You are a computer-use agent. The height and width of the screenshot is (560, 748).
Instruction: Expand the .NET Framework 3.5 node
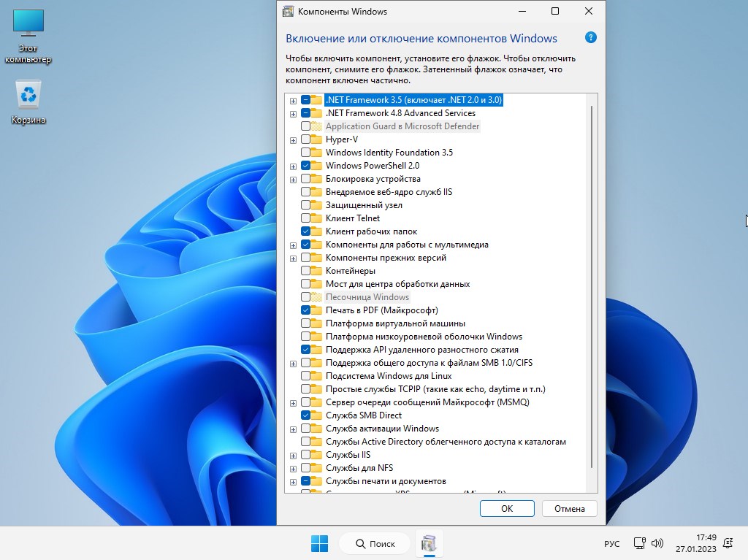pyautogui.click(x=293, y=101)
